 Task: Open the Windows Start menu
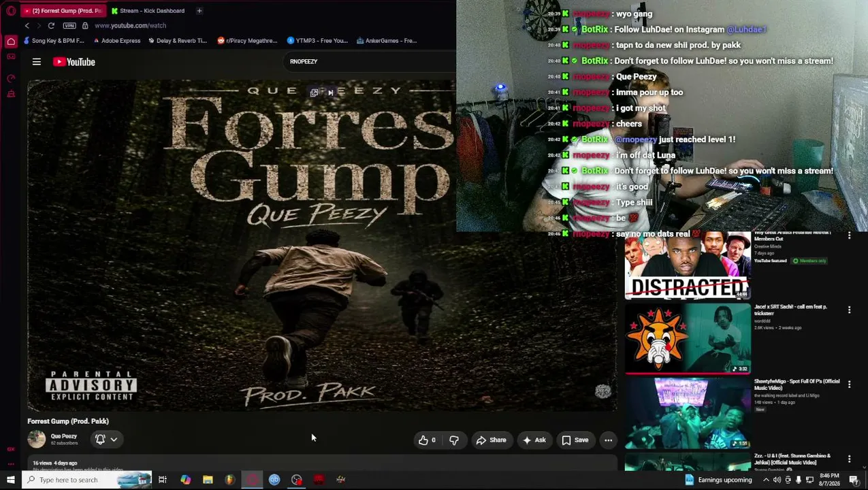(x=10, y=480)
